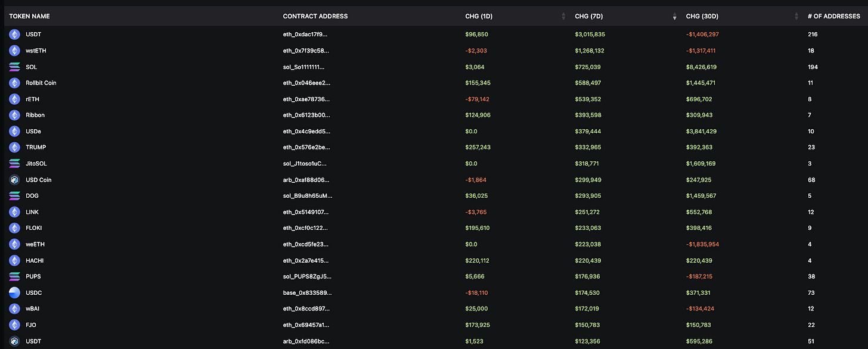Click the address count 73
This screenshot has height=349, width=868.
[x=811, y=292]
